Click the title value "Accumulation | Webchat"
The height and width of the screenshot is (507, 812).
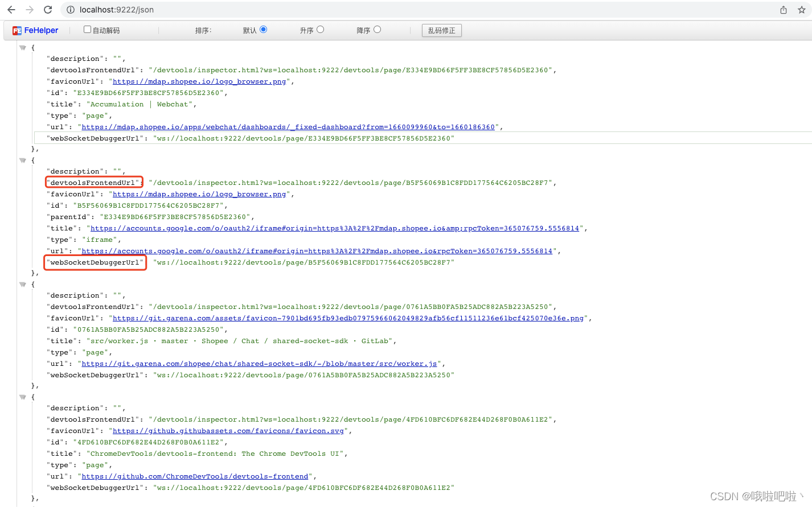[139, 104]
